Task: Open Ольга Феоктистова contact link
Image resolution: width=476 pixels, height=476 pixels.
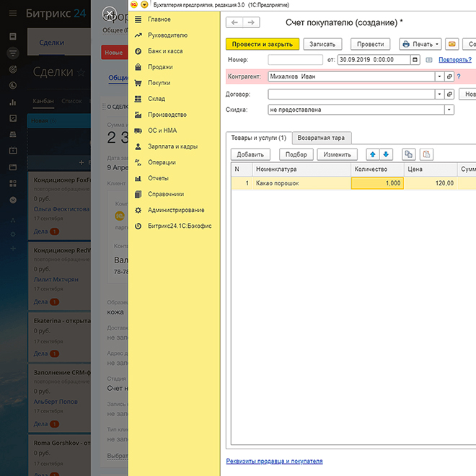Action: point(61,209)
